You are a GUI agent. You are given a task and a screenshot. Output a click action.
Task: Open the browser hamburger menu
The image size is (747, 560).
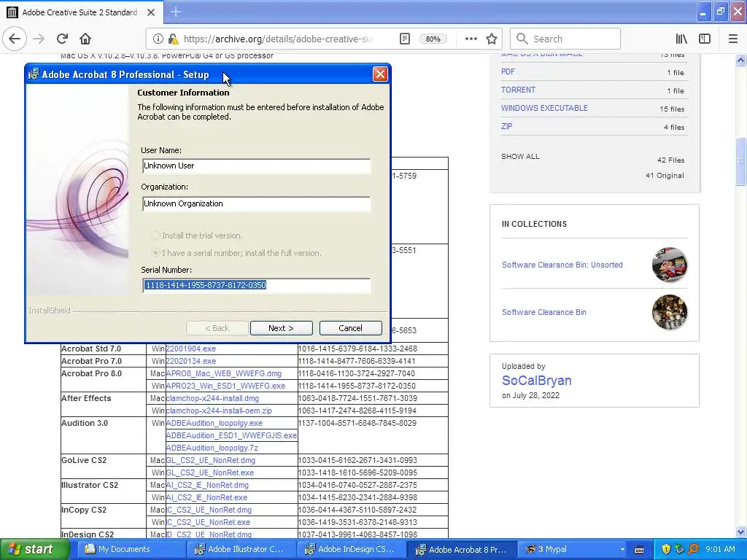point(733,39)
